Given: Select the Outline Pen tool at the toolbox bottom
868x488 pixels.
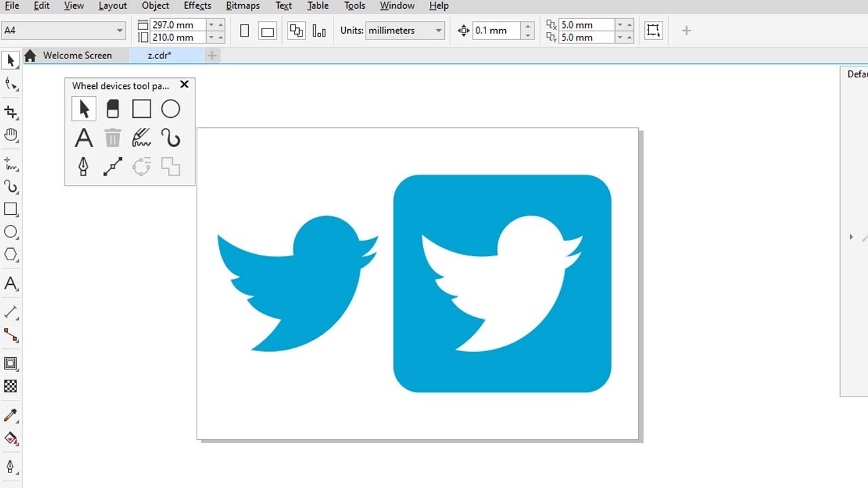Looking at the screenshot, I should click(10, 466).
